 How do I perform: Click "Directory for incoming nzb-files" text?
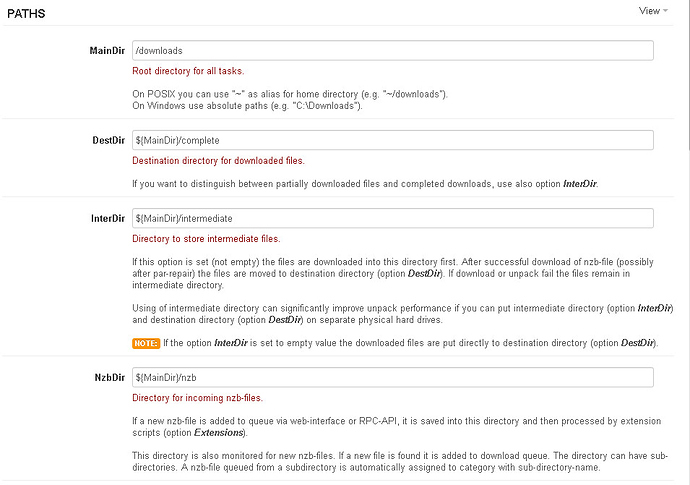tap(197, 398)
